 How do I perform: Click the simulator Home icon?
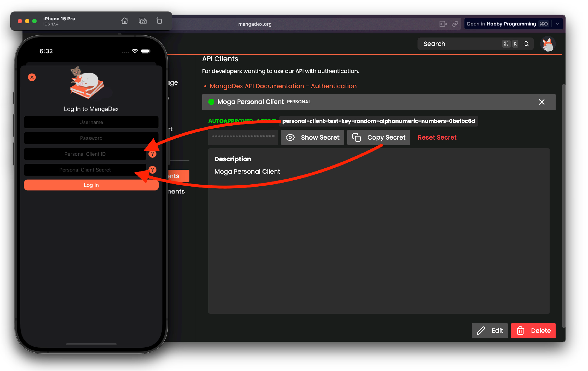(x=124, y=21)
